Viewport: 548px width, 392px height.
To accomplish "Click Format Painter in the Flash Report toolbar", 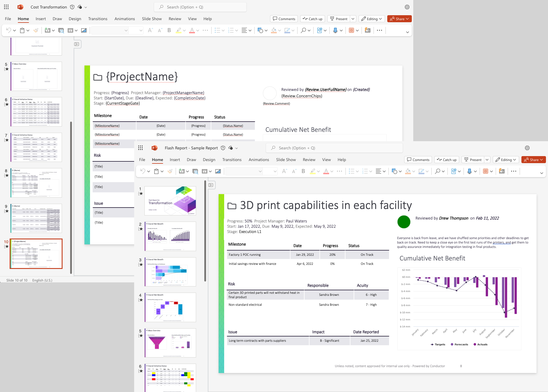I will tap(170, 171).
